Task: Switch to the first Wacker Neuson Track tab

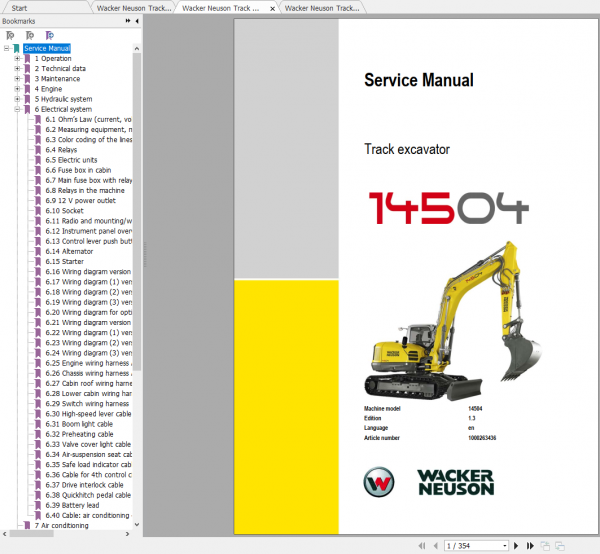Action: click(x=134, y=8)
